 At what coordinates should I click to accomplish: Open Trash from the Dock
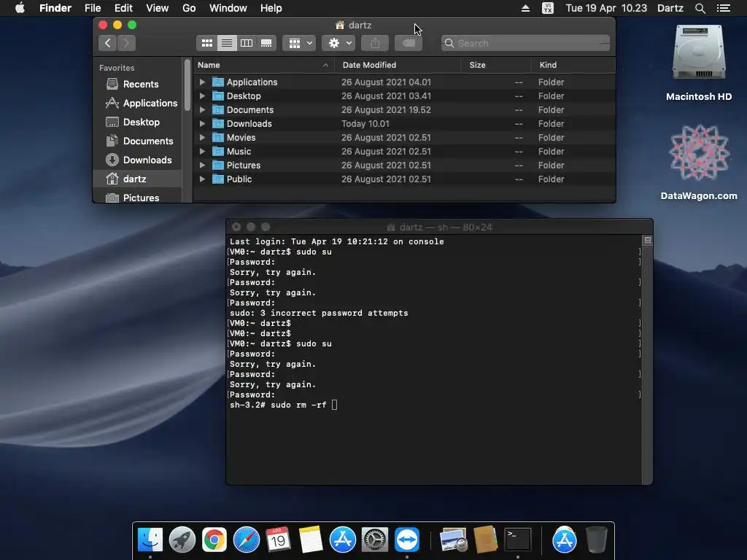pyautogui.click(x=597, y=540)
